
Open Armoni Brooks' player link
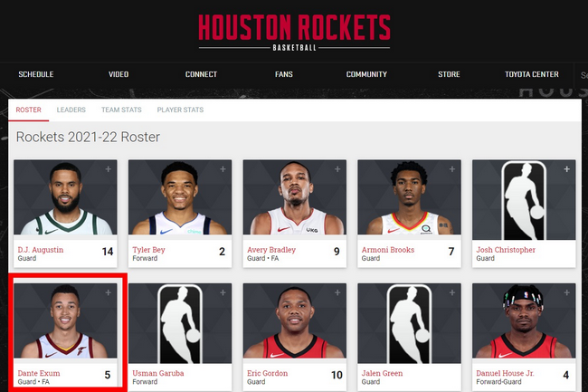click(x=388, y=250)
